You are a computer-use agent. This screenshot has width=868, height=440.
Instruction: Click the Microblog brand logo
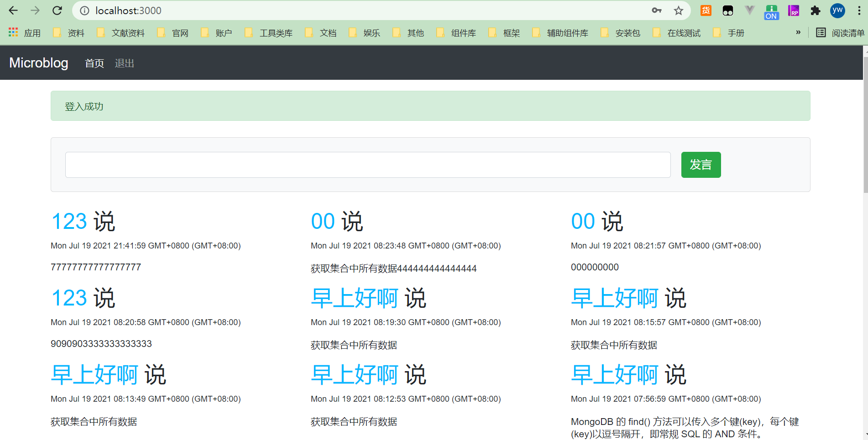click(x=39, y=62)
